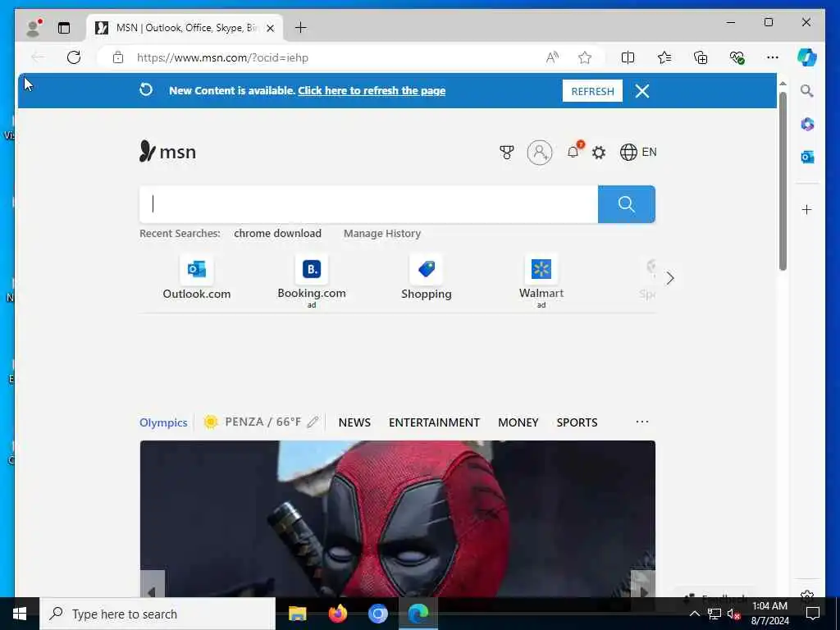
Task: Add this page to favorites star
Action: click(x=584, y=57)
